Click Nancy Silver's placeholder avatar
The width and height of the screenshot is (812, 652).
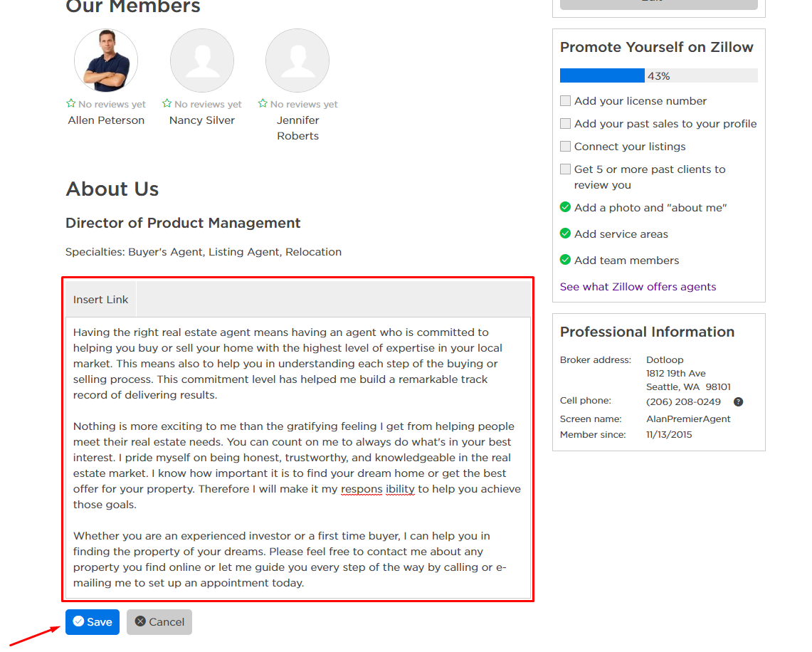click(202, 61)
